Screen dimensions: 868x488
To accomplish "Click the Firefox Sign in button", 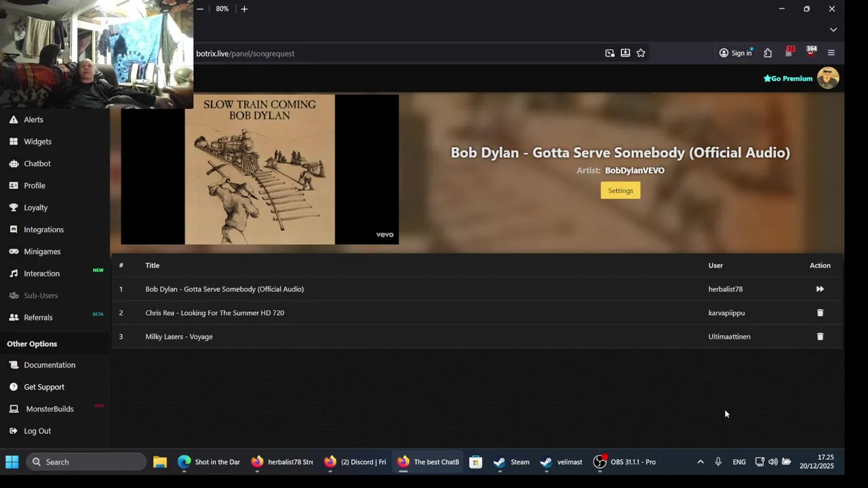I will (736, 53).
